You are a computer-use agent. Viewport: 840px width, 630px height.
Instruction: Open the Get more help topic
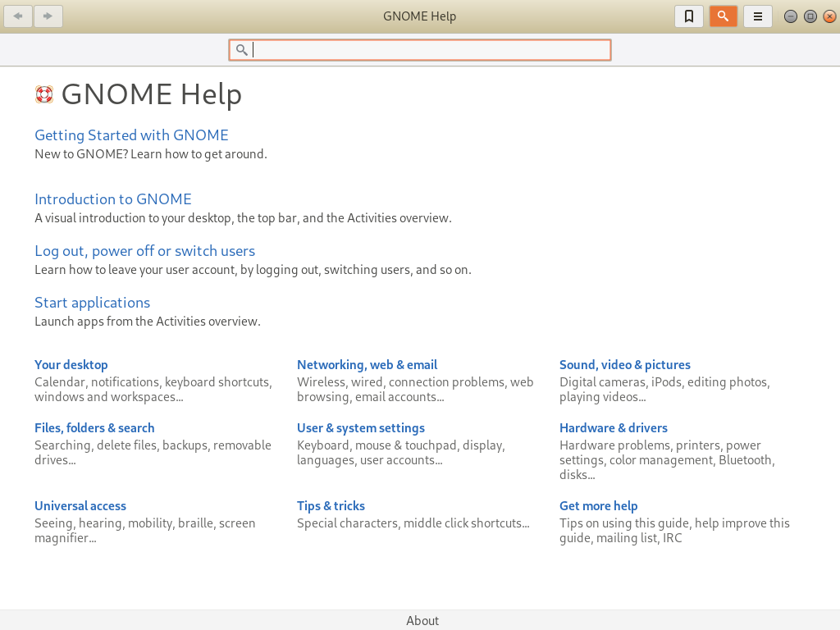pyautogui.click(x=598, y=505)
